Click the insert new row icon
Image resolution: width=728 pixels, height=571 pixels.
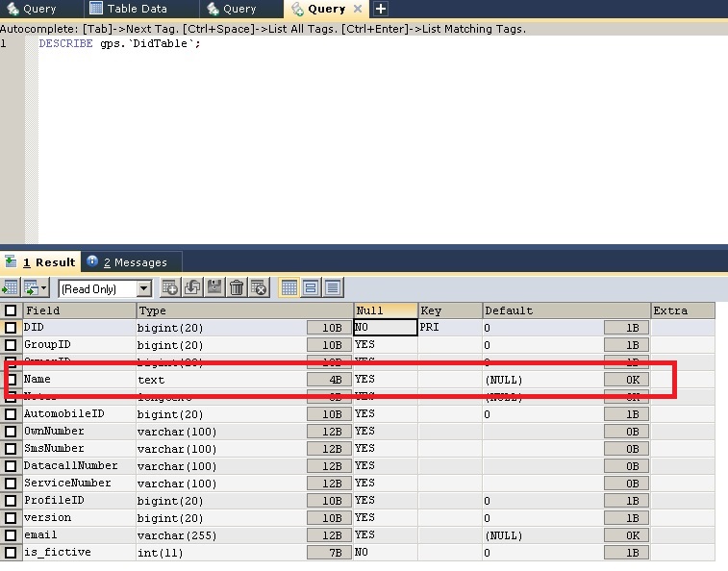tap(170, 288)
